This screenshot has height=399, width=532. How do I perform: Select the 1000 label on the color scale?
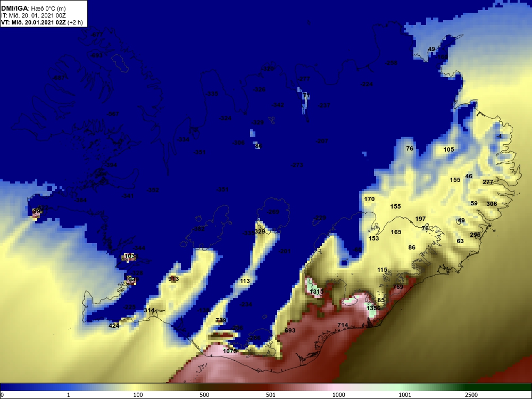338,395
